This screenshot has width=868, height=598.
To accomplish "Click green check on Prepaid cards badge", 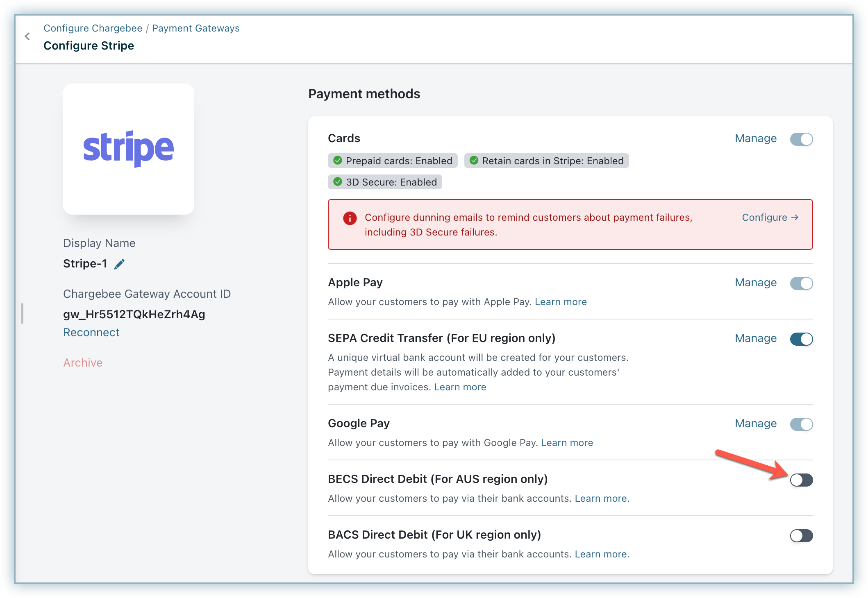I will (338, 161).
